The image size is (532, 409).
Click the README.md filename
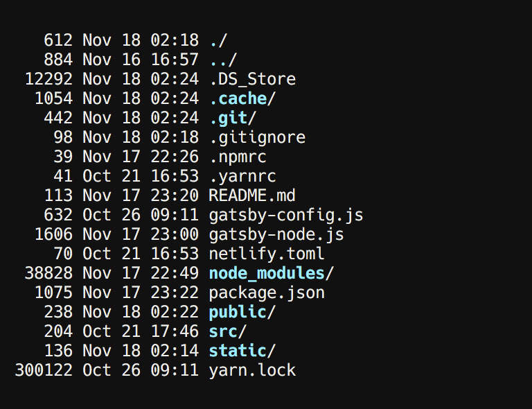(x=252, y=196)
